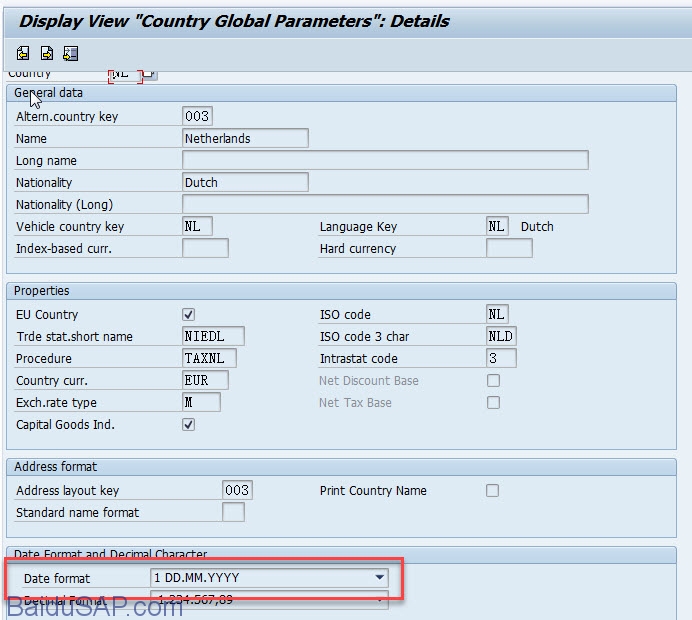The height and width of the screenshot is (620, 692).
Task: Click the Address layout key field
Action: [237, 491]
